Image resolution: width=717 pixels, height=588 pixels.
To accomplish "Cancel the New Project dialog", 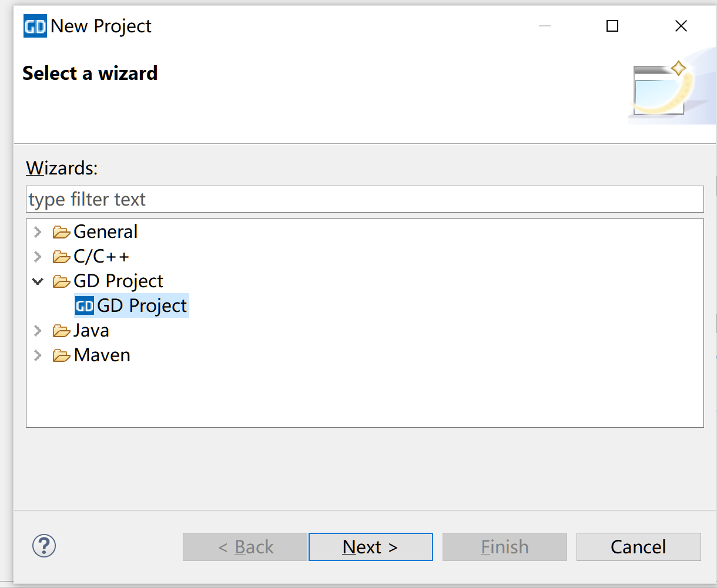I will point(638,547).
